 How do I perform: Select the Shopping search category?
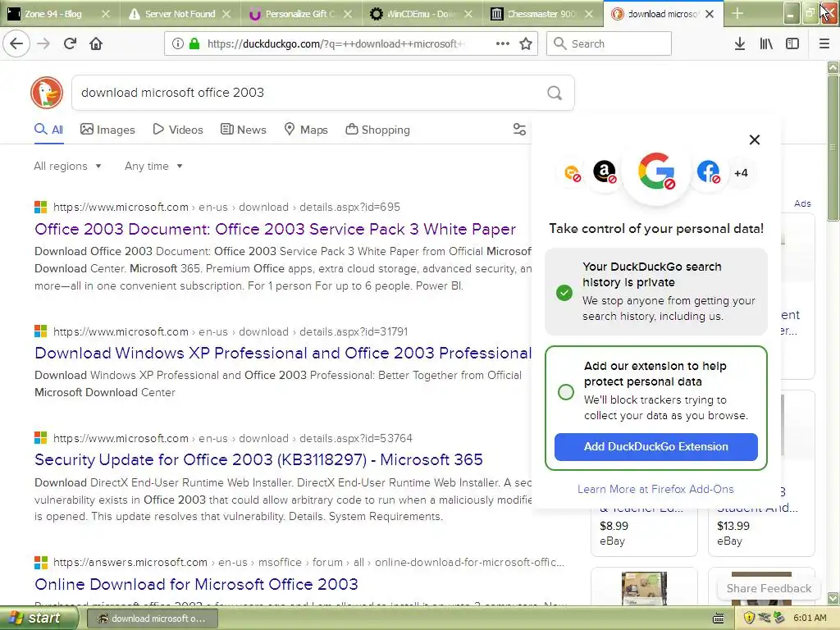pos(377,130)
